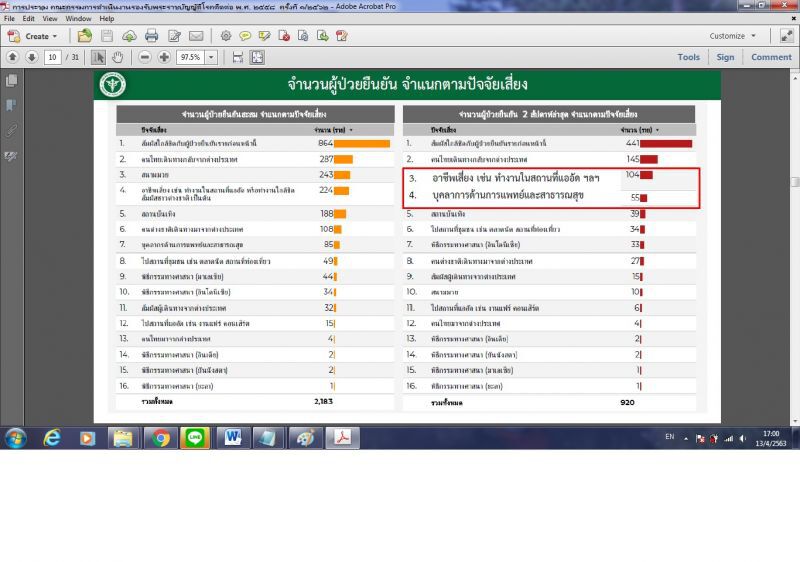Go to next page arrow
The image size is (800, 562).
pyautogui.click(x=32, y=57)
